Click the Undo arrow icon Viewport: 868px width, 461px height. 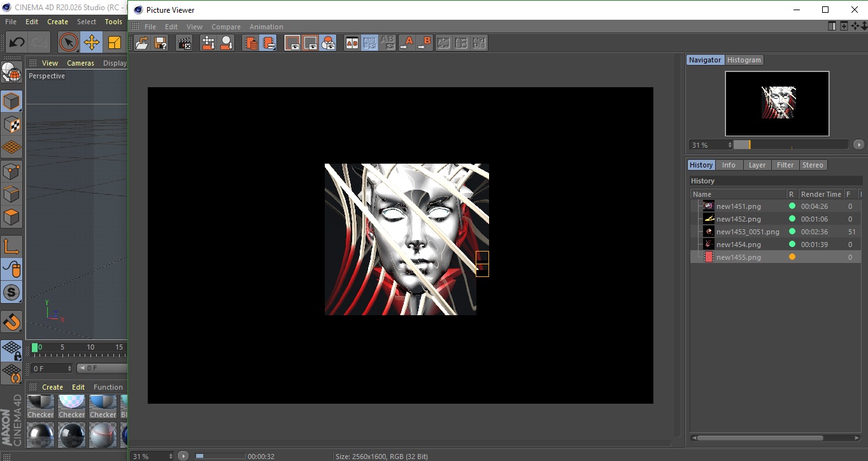(17, 43)
